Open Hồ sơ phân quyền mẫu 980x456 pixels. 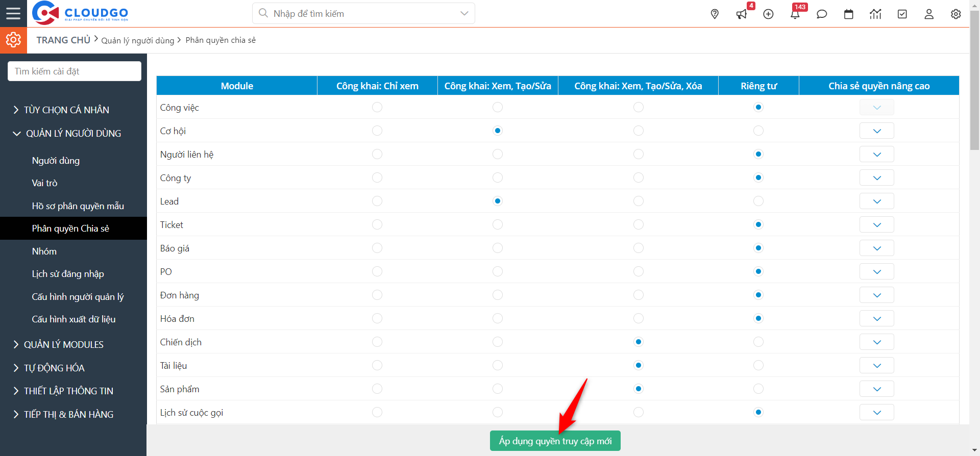tap(78, 206)
